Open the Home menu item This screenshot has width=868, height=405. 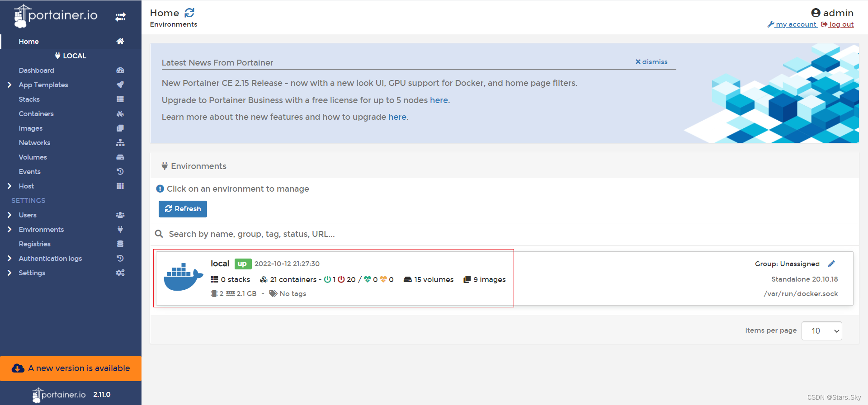coord(71,42)
